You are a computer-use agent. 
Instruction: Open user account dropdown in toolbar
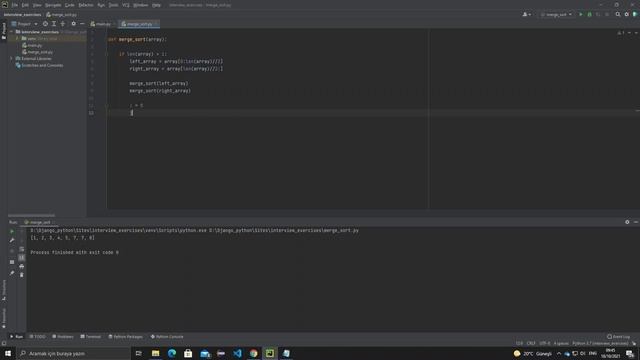pos(527,14)
